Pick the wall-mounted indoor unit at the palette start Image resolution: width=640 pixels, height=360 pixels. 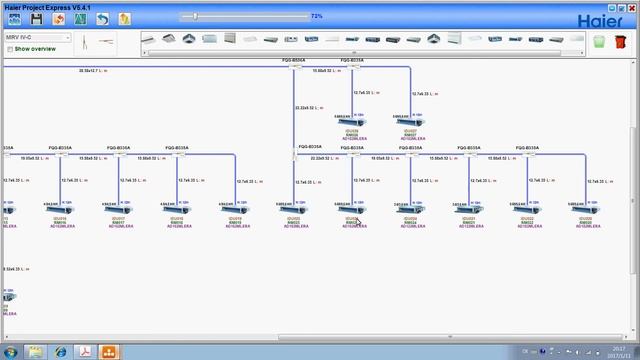click(x=148, y=40)
